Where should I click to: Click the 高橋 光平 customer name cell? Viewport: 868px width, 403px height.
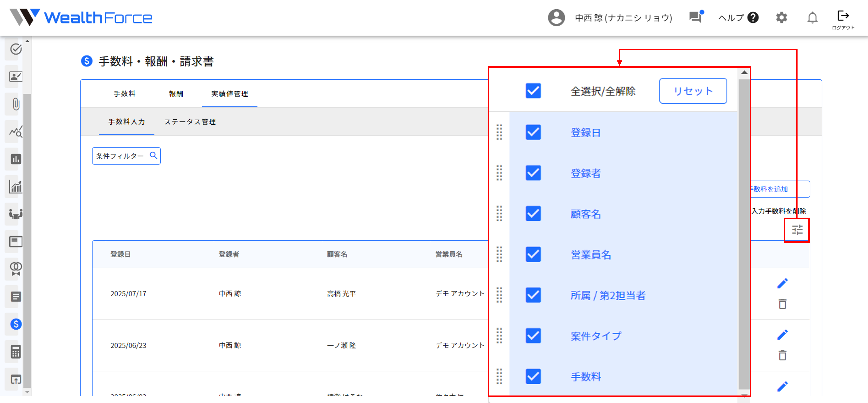[x=341, y=294]
